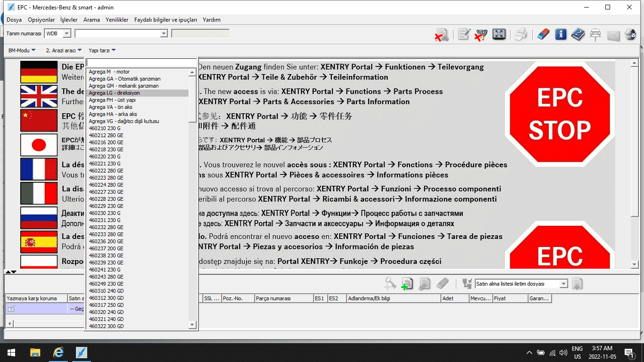644x362 pixels.
Task: Click the down arrow of model list scrollbar
Action: tap(192, 325)
